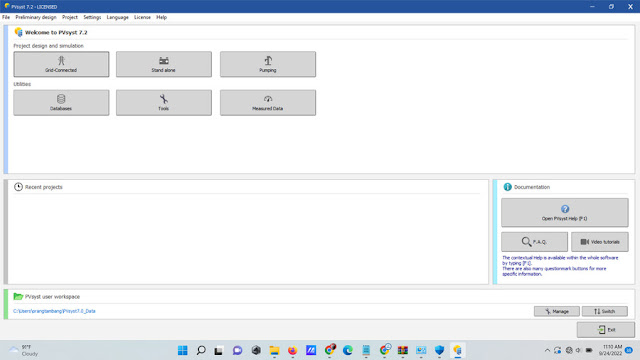
Task: Click the volume icon in system tray
Action: point(578,350)
